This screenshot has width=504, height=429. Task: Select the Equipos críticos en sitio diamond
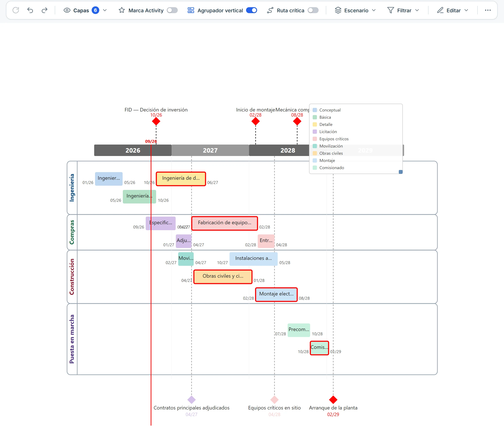(x=274, y=399)
